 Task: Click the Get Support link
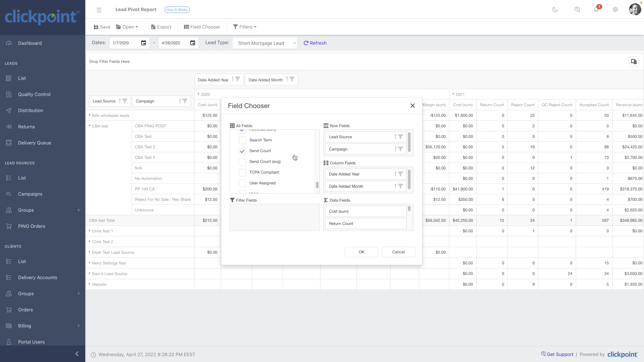point(559,354)
